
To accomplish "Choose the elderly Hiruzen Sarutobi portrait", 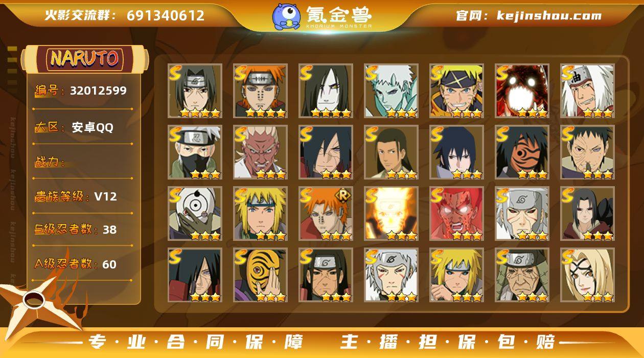I will [522, 275].
